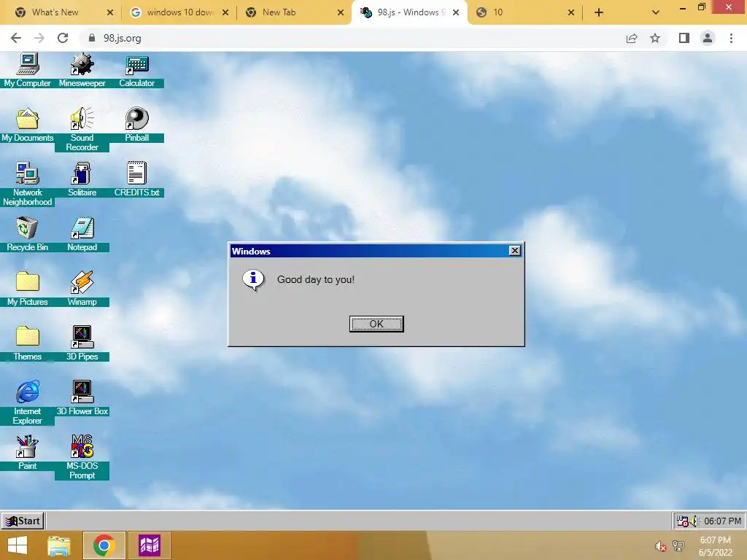Screen dimensions: 747x560
Task: Click the muted speaker system tray icon
Action: tap(661, 546)
